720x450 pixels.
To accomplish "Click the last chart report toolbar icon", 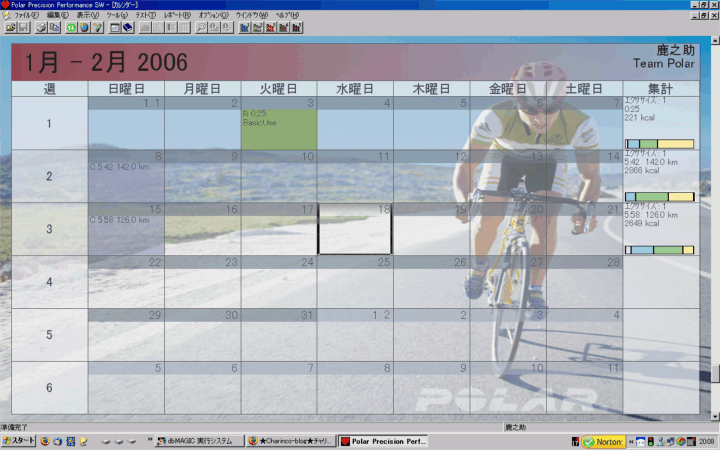I will 296,28.
